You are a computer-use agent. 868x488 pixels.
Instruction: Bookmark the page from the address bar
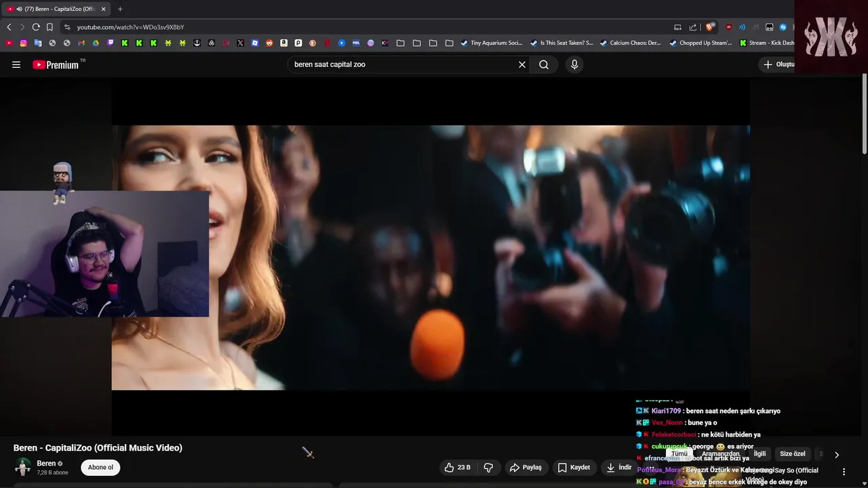(50, 27)
